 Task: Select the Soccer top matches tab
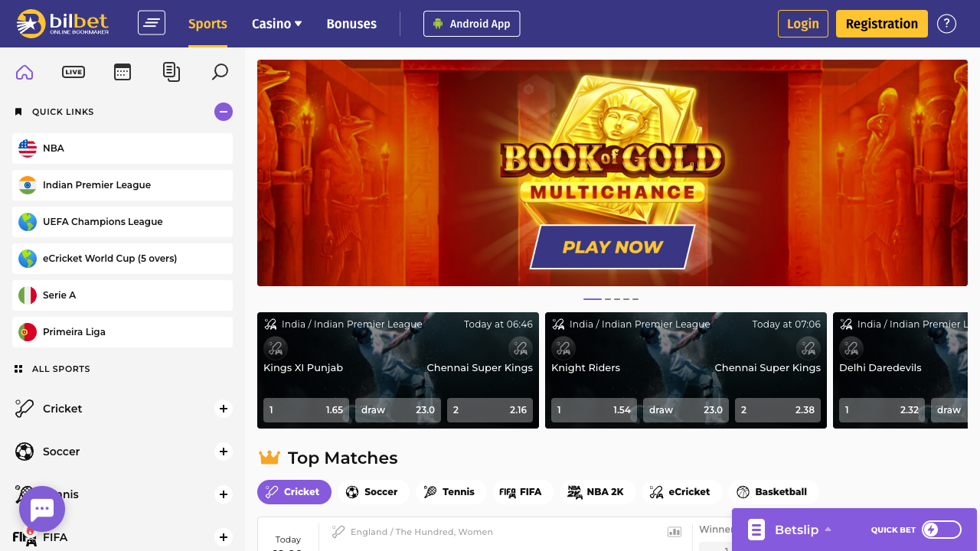click(x=374, y=492)
